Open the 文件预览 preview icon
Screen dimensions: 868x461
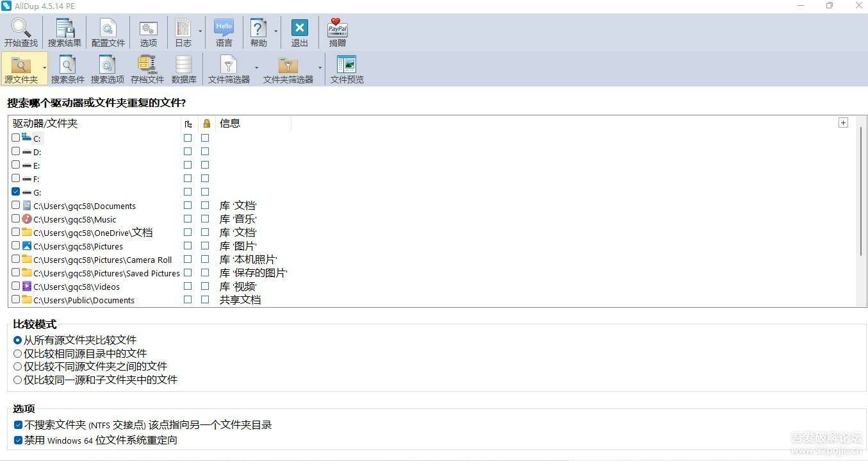tap(347, 65)
